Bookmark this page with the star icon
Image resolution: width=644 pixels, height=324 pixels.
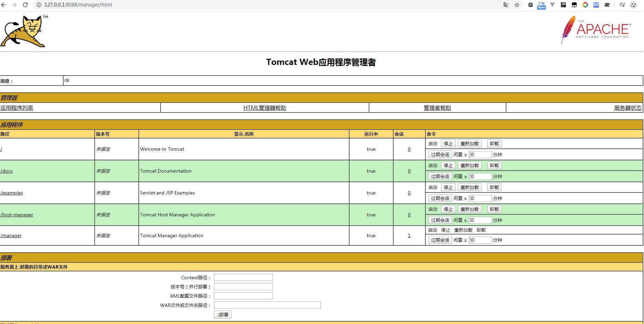click(517, 5)
